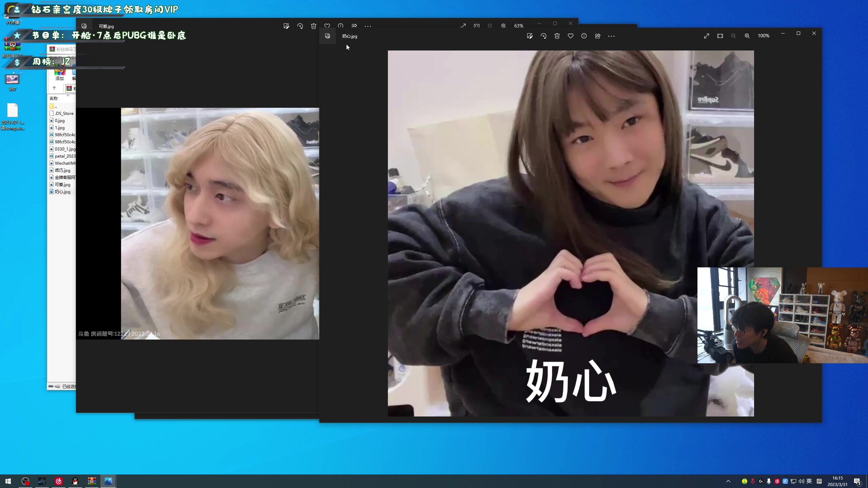
Task: Share the 奶心.jpg photo
Action: tap(598, 36)
